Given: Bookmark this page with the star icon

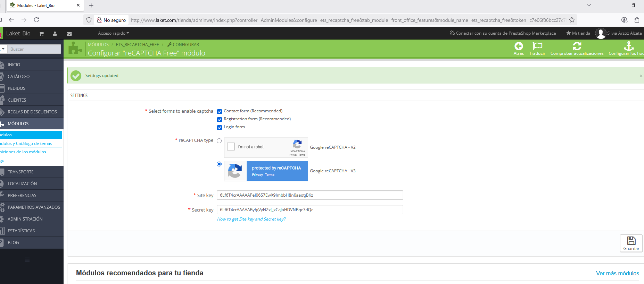Looking at the screenshot, I should click(x=572, y=20).
